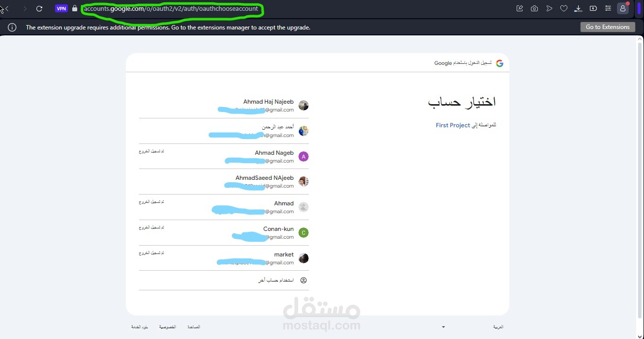The height and width of the screenshot is (339, 644).
Task: Choose the أحمد عبد الرحمن account
Action: (x=224, y=131)
